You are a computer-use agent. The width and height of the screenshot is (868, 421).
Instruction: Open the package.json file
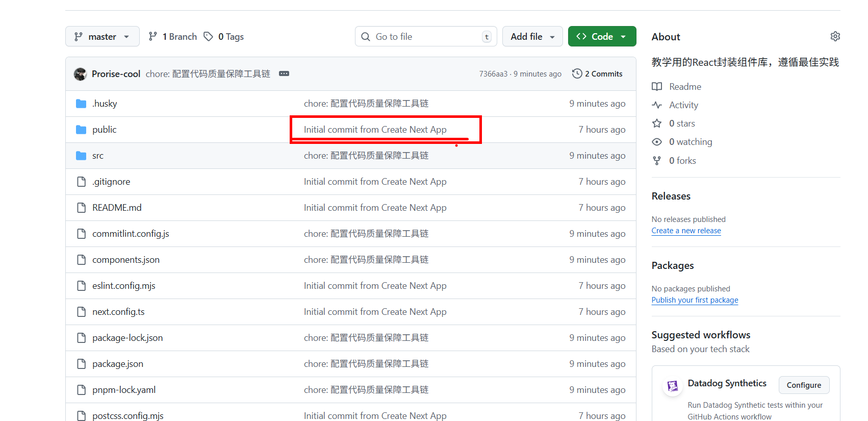(x=118, y=364)
